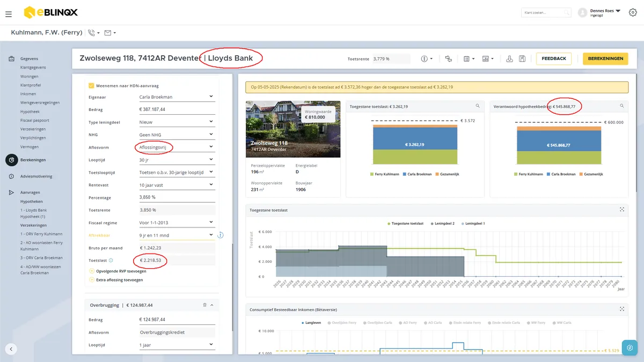Screen dimensions: 644x362
Task: Click the save diskette icon
Action: (x=522, y=58)
